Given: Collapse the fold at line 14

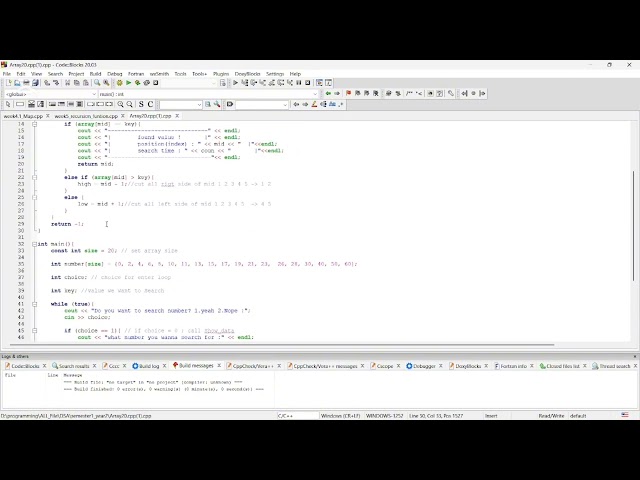Looking at the screenshot, I should coord(35,124).
